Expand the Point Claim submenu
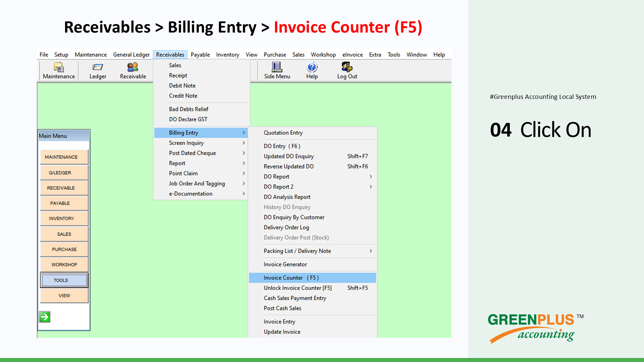644x362 pixels. (201, 173)
